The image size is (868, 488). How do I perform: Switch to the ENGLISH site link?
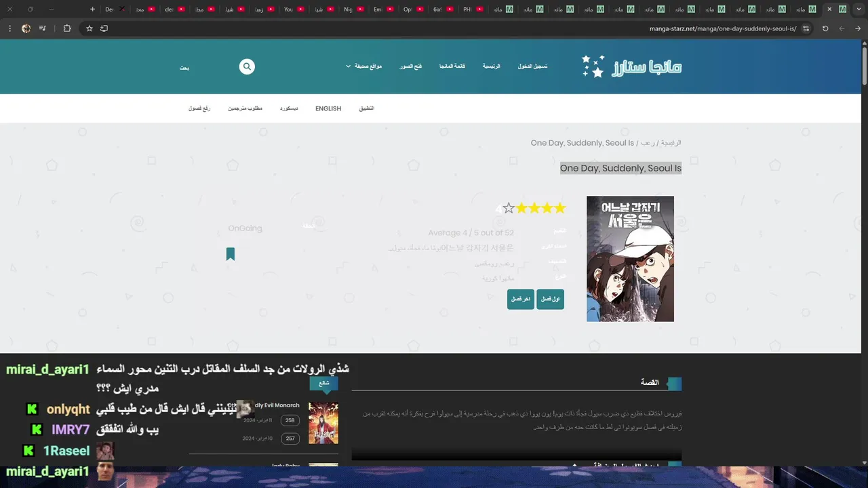pyautogui.click(x=328, y=108)
